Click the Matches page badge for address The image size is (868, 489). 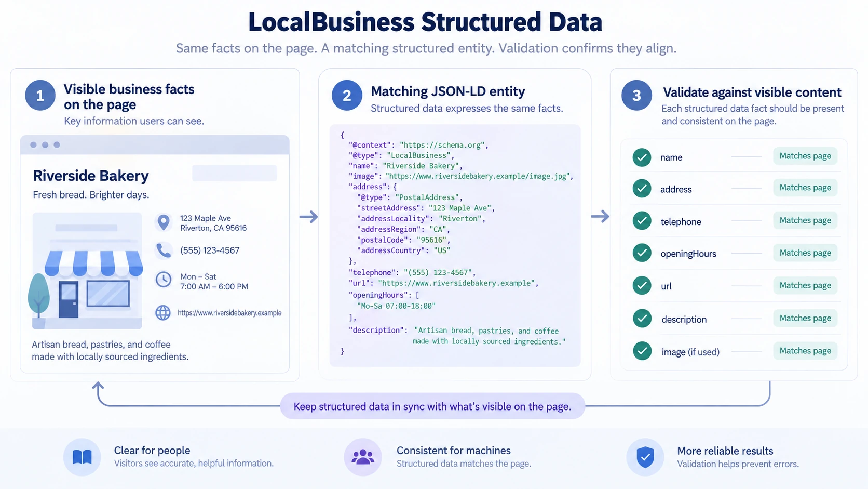(805, 188)
